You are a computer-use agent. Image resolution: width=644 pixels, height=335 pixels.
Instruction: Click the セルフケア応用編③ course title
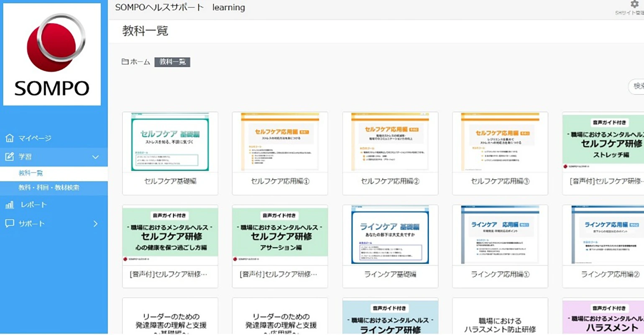[500, 181]
